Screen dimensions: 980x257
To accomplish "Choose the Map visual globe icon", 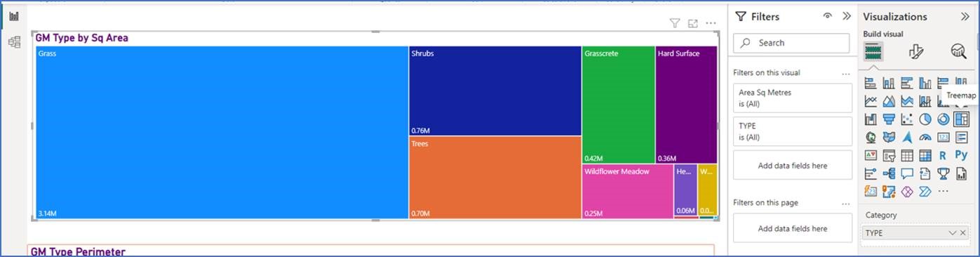I will click(x=871, y=138).
